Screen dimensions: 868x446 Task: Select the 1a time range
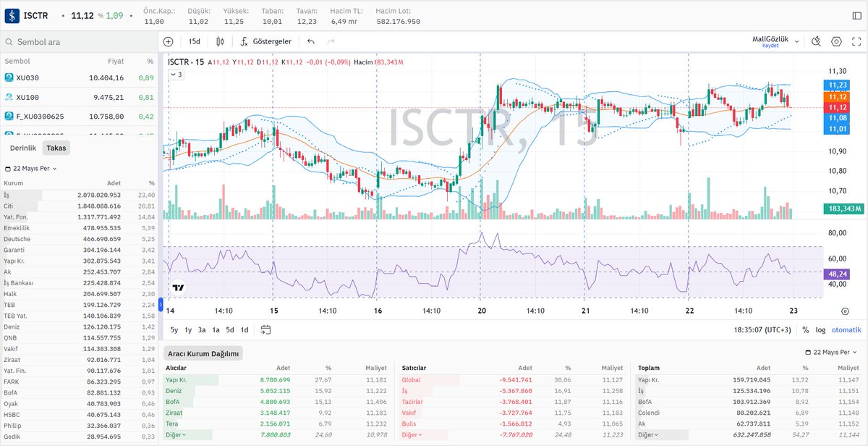(x=216, y=329)
